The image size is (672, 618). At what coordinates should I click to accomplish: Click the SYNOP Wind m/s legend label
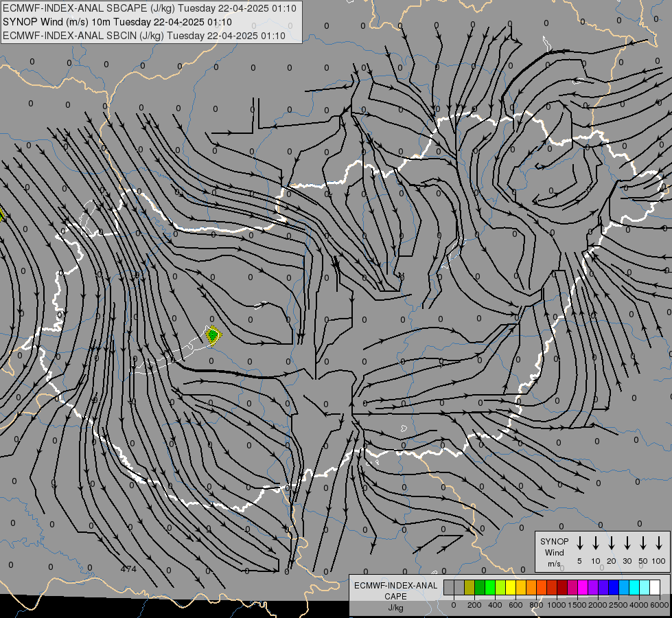[554, 552]
